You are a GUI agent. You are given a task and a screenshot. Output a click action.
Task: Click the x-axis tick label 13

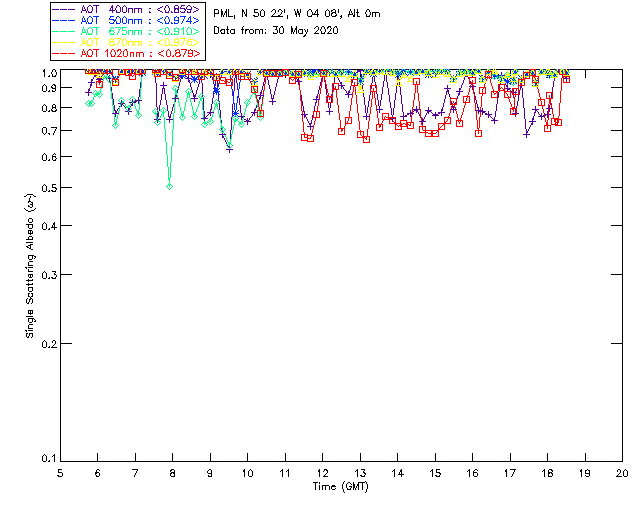pos(360,473)
